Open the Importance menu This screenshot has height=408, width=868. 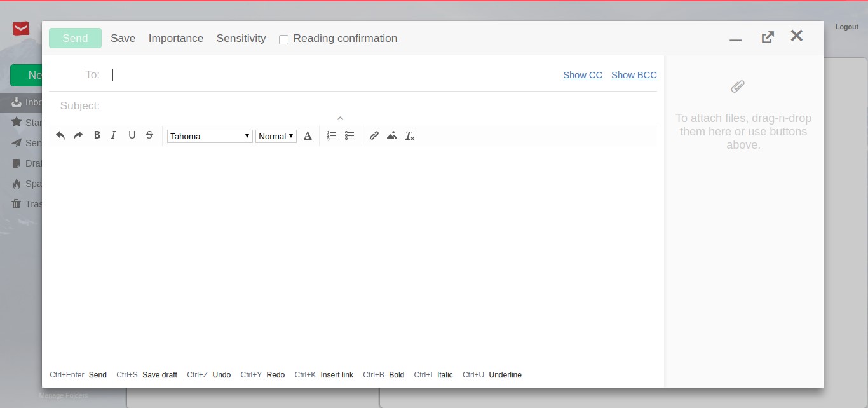[x=175, y=38]
